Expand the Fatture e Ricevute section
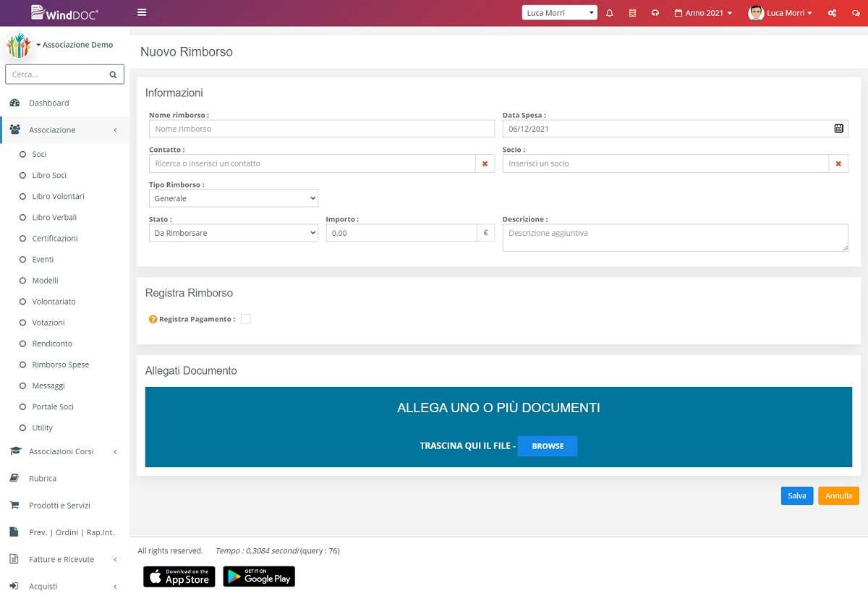Screen dimensions: 868x601 [116, 559]
